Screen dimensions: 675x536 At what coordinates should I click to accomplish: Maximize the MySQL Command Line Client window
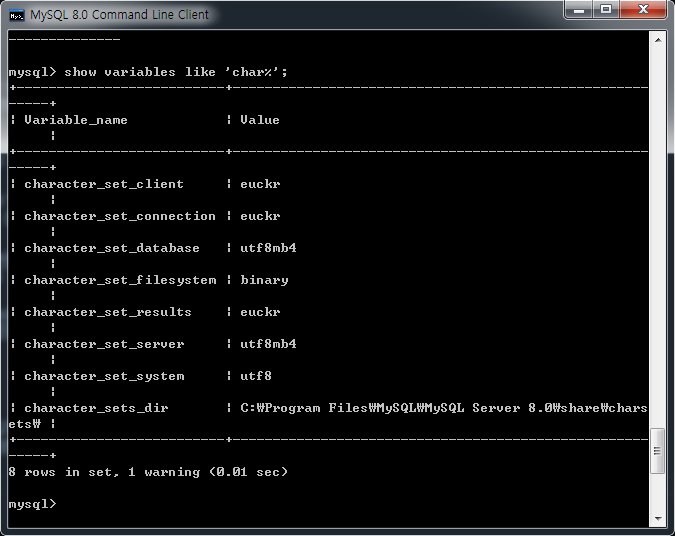606,9
